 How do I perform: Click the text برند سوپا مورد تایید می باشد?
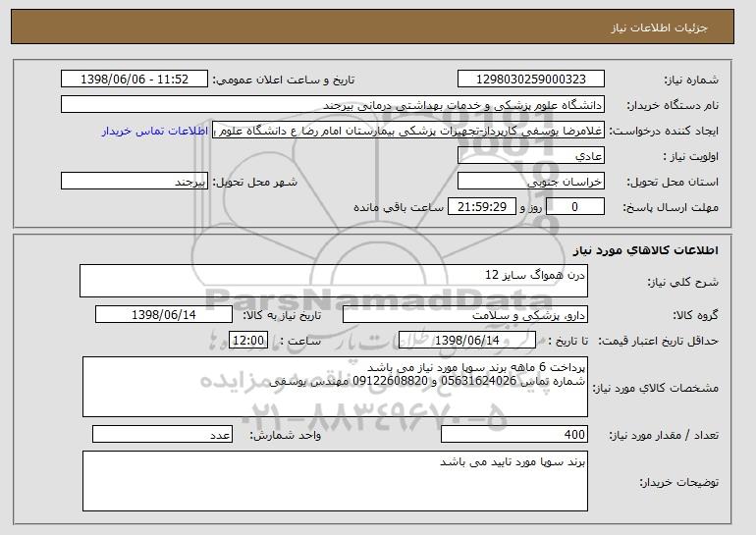point(513,462)
